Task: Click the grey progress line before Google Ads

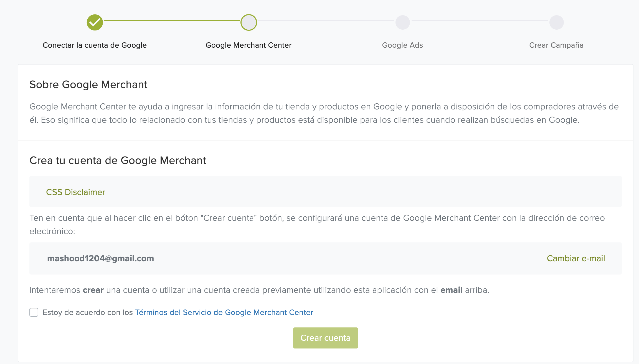Action: pos(326,20)
